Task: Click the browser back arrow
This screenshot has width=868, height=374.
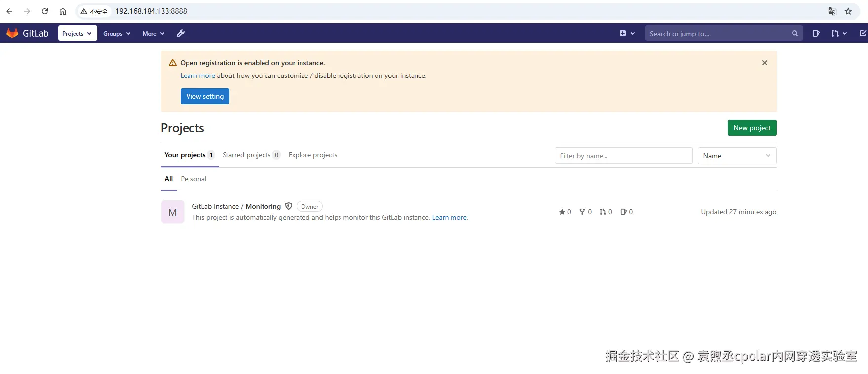Action: (9, 11)
